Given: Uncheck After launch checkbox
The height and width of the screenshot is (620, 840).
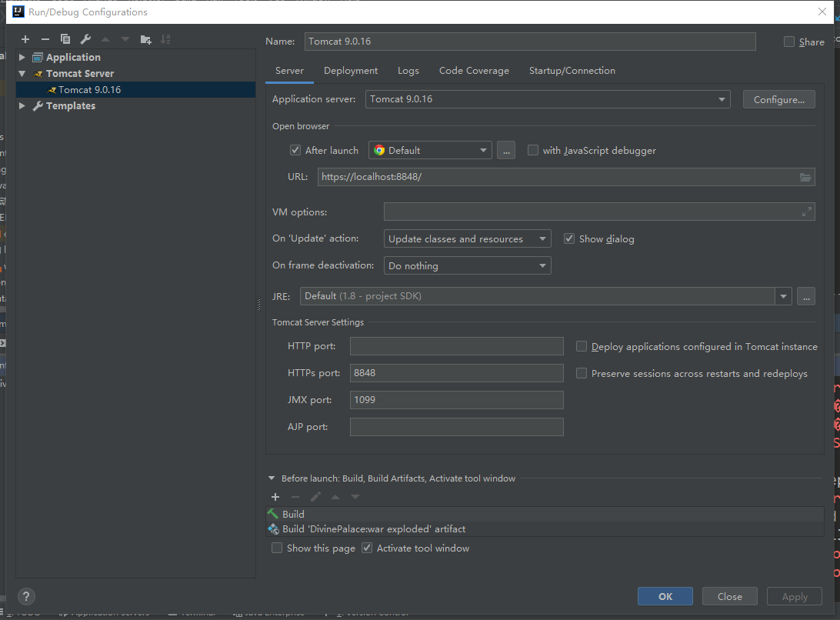Looking at the screenshot, I should click(295, 151).
